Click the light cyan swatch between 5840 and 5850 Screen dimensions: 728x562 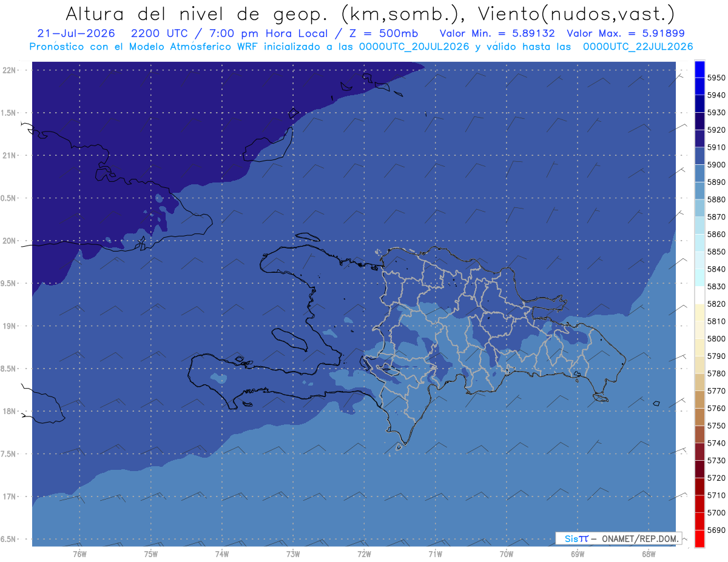(x=699, y=260)
